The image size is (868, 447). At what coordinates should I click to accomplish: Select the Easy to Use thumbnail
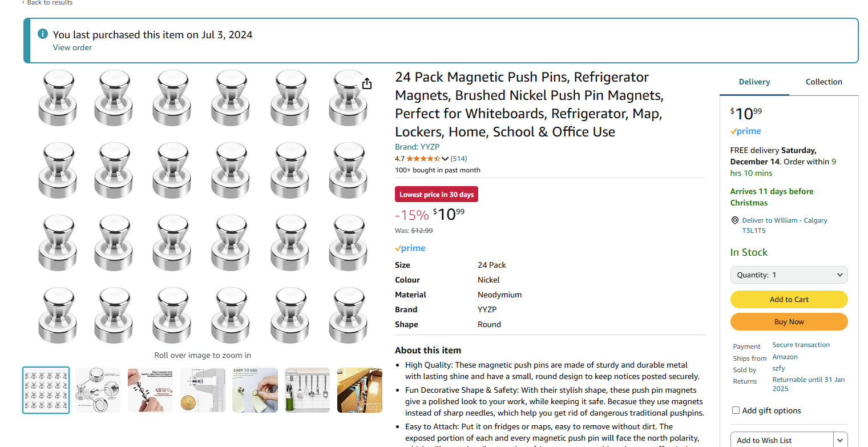[x=255, y=390]
